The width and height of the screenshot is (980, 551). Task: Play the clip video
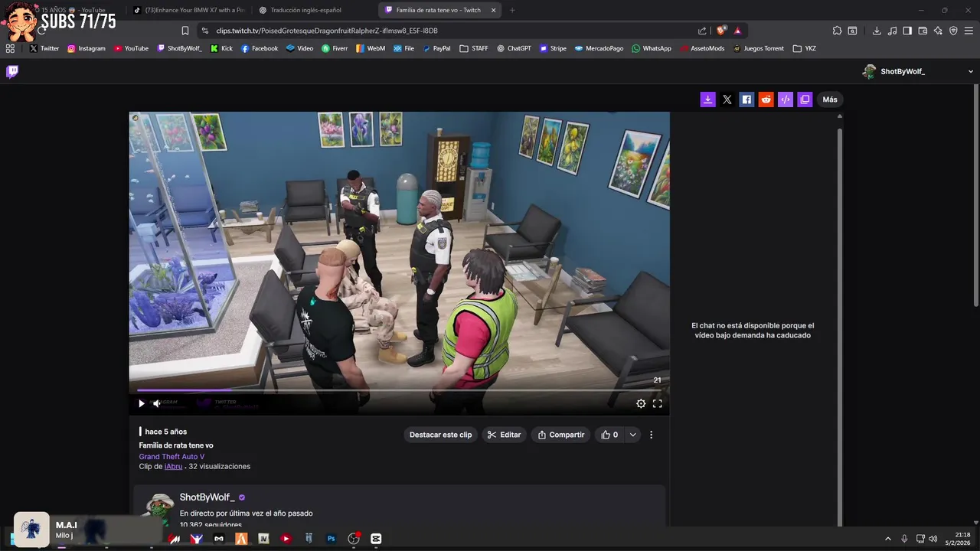pos(141,403)
